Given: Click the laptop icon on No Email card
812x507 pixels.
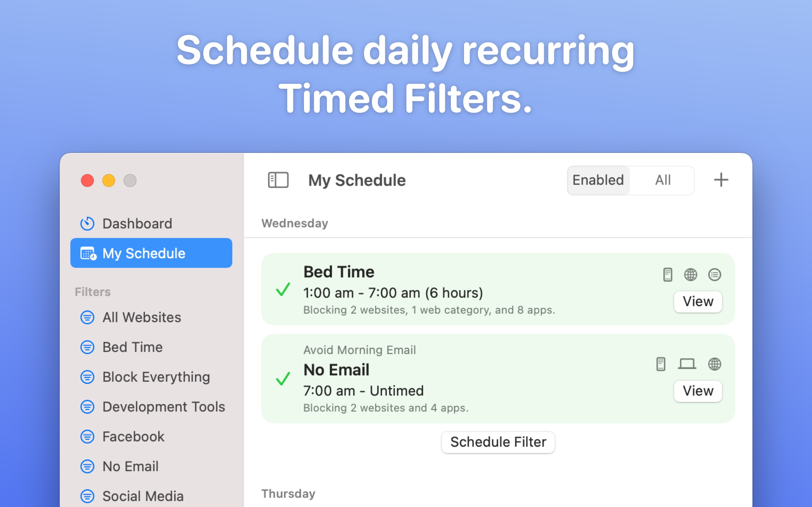Looking at the screenshot, I should (687, 364).
